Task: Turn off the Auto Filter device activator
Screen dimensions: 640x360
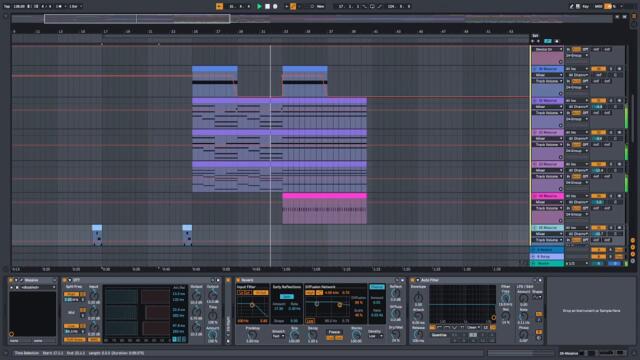Action: [x=413, y=280]
